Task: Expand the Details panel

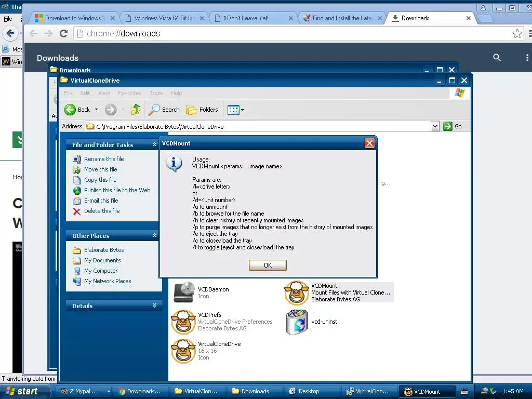Action: pyautogui.click(x=154, y=305)
